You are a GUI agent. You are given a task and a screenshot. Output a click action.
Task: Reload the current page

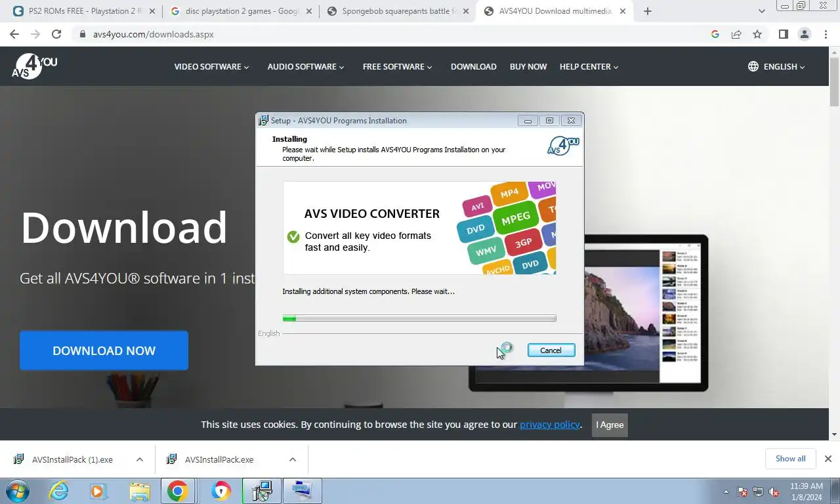point(56,34)
